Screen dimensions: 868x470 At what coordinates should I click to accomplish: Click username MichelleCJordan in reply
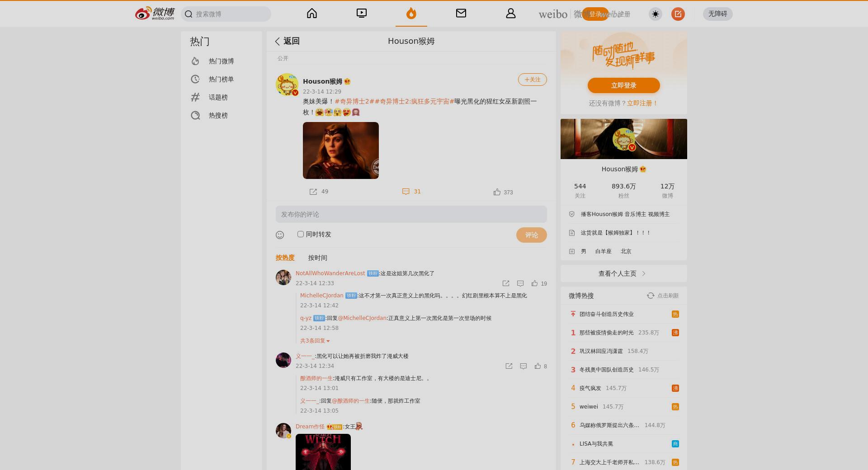pyautogui.click(x=321, y=296)
